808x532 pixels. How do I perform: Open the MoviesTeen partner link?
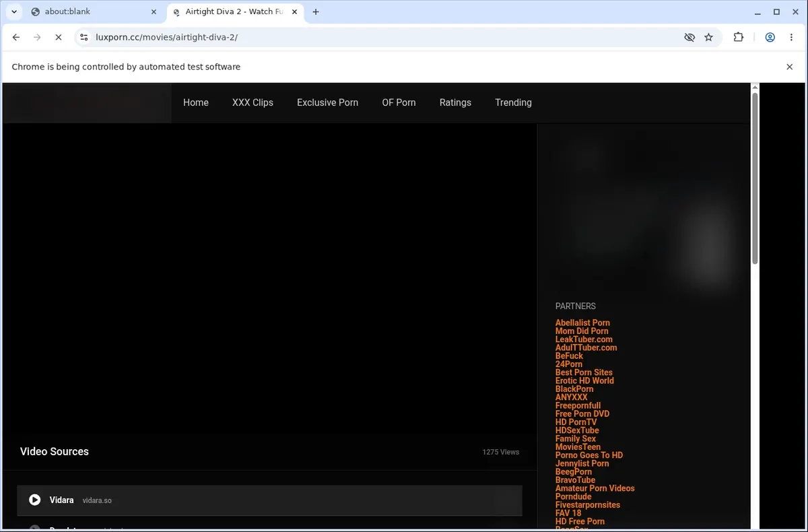[578, 446]
